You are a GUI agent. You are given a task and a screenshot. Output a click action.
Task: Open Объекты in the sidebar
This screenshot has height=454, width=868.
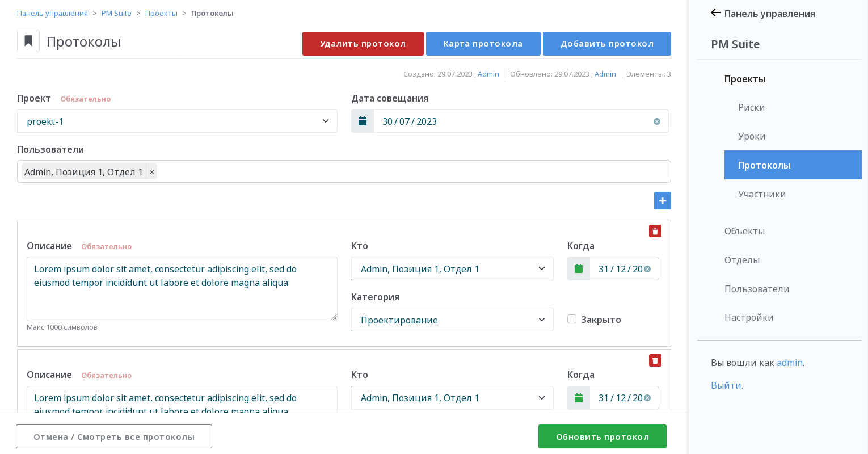744,231
